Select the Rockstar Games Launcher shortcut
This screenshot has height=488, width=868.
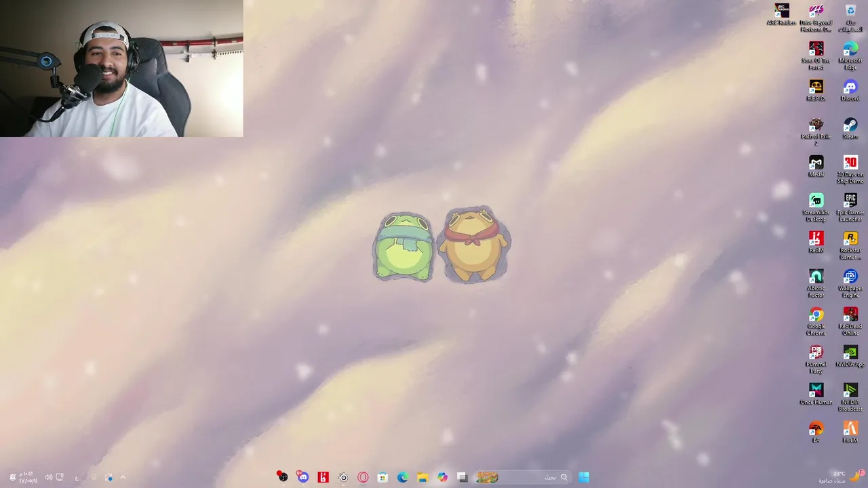(x=850, y=245)
